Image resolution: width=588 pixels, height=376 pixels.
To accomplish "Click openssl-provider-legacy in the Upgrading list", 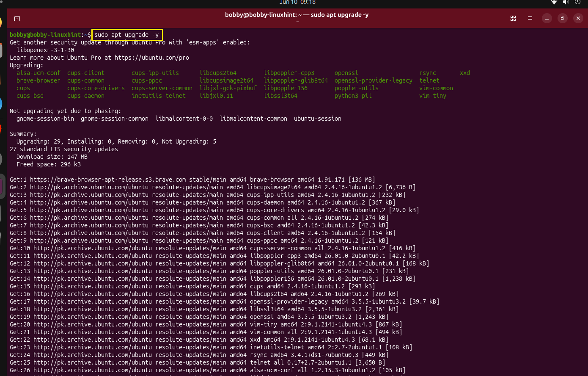I will tap(374, 80).
